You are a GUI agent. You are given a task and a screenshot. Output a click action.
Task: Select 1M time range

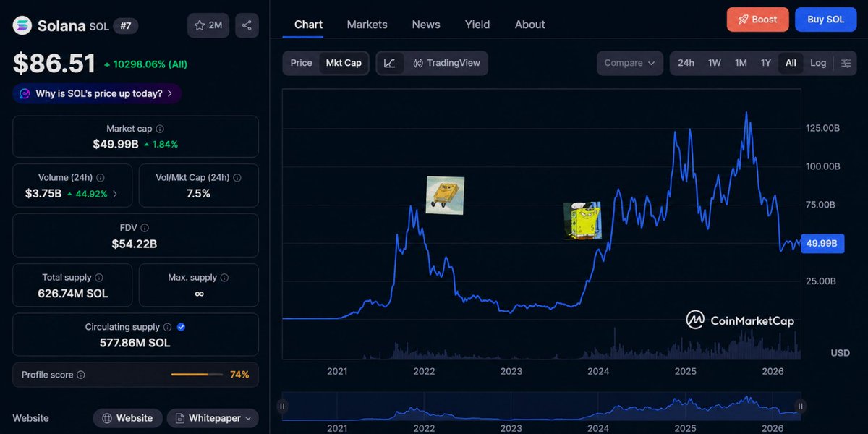click(x=741, y=63)
